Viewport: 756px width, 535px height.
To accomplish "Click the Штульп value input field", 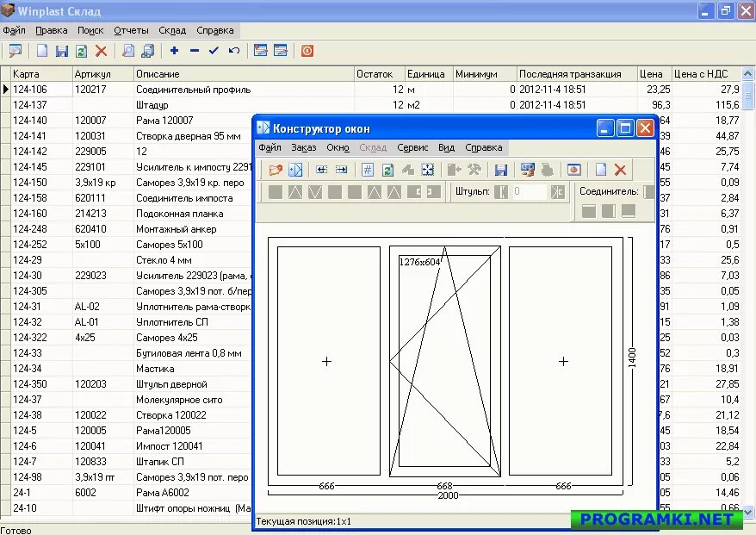I will [529, 191].
